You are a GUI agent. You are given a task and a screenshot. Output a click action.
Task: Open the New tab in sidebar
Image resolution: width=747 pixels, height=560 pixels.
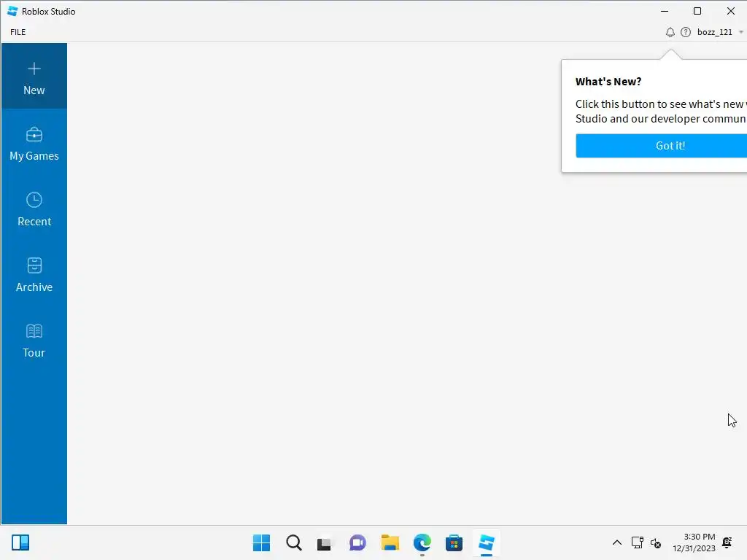point(34,76)
